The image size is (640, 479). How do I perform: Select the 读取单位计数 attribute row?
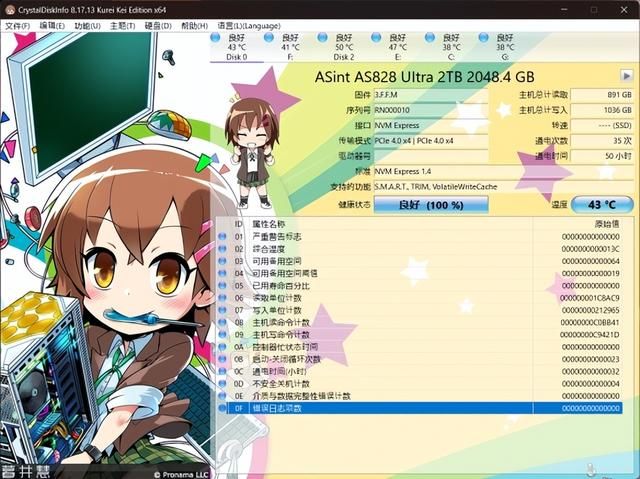click(420, 297)
